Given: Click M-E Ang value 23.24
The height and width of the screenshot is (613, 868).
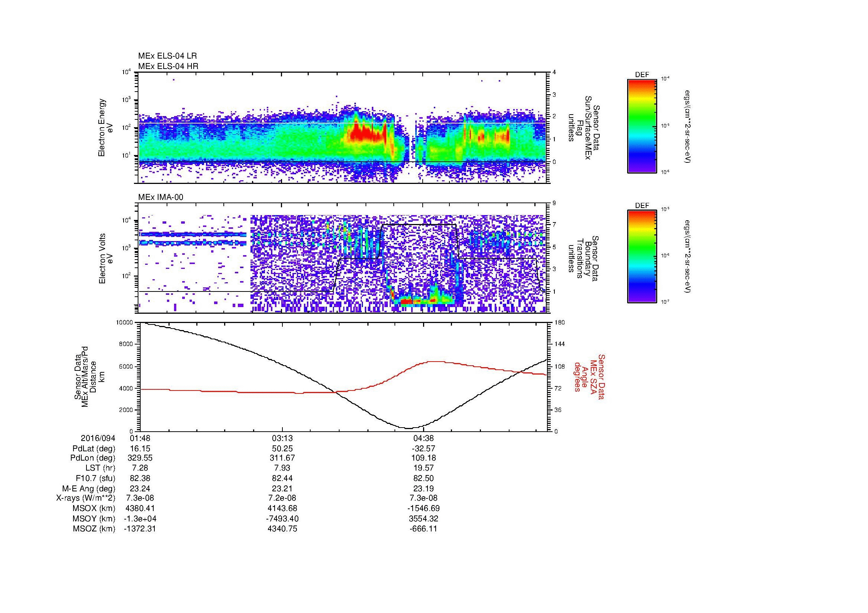Looking at the screenshot, I should tap(140, 488).
